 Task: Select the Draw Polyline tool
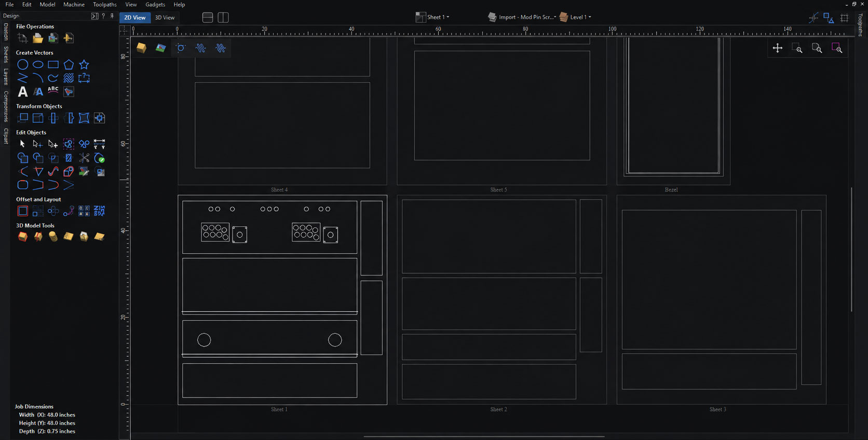(23, 78)
